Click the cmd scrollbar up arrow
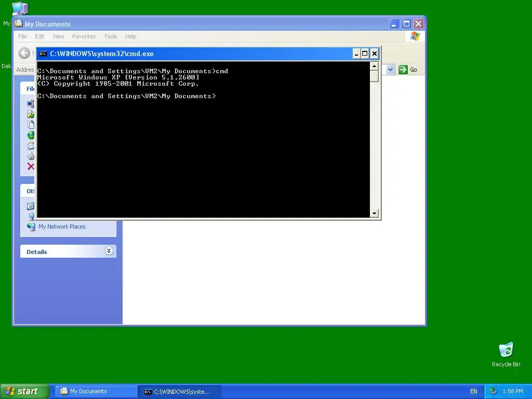 tap(374, 66)
